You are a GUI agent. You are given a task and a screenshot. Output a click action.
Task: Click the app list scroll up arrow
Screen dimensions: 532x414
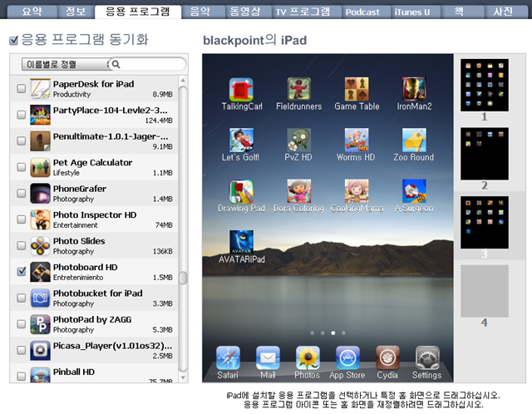pyautogui.click(x=183, y=81)
